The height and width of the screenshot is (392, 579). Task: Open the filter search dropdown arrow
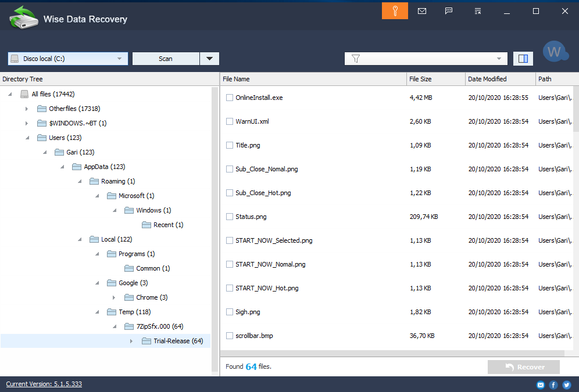(499, 59)
